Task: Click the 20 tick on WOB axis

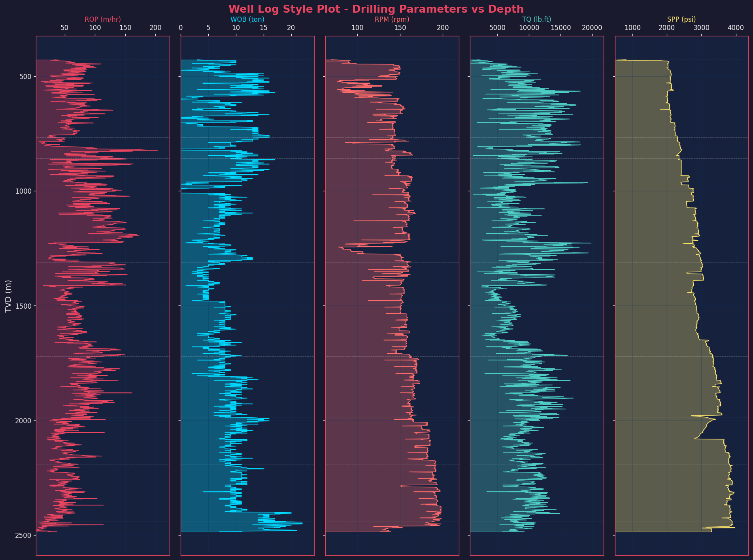Action: (291, 28)
